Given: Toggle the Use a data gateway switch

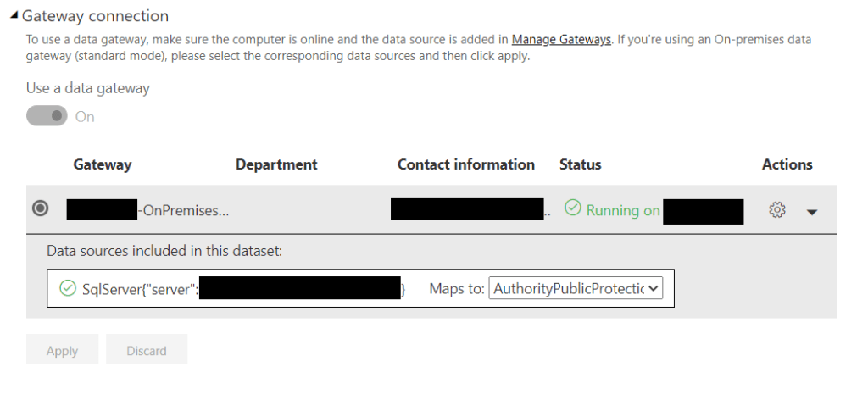Looking at the screenshot, I should [47, 117].
